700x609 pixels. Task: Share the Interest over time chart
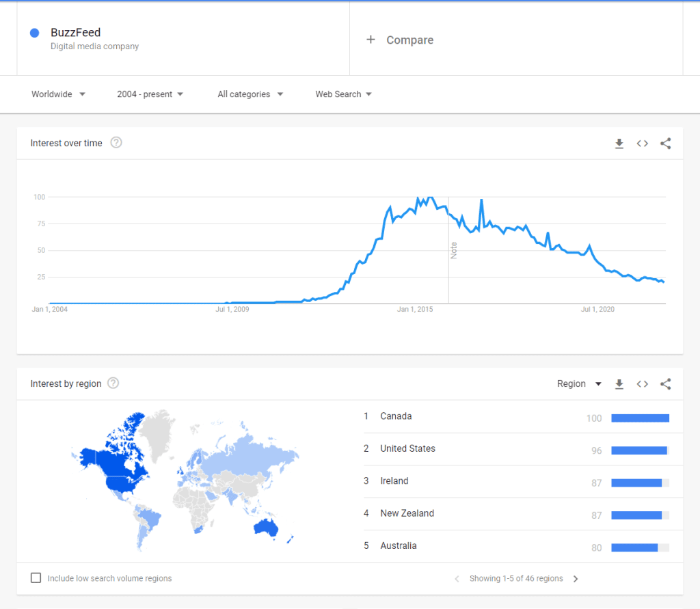tap(665, 144)
